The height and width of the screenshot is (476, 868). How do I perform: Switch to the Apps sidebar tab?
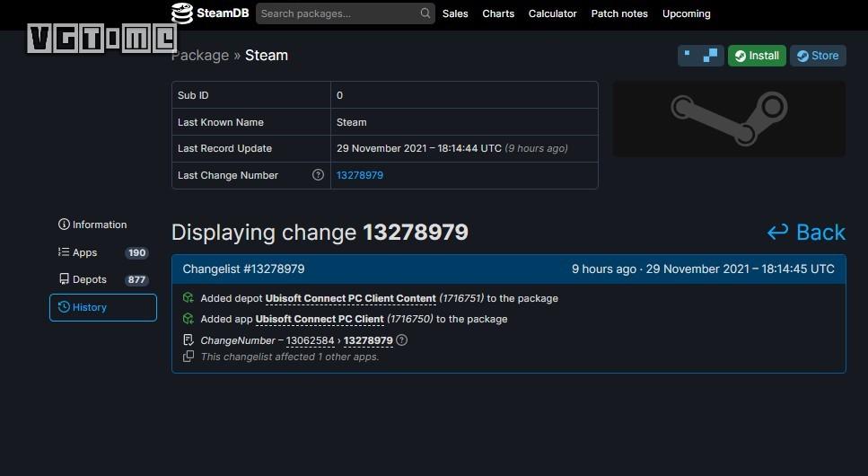click(x=85, y=252)
